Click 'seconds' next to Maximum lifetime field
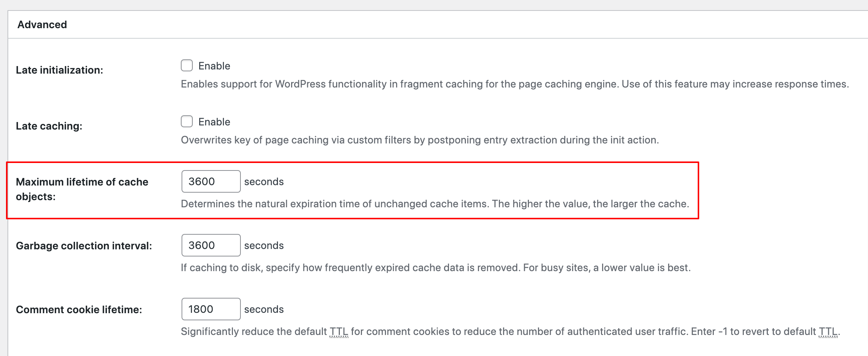 pos(264,182)
